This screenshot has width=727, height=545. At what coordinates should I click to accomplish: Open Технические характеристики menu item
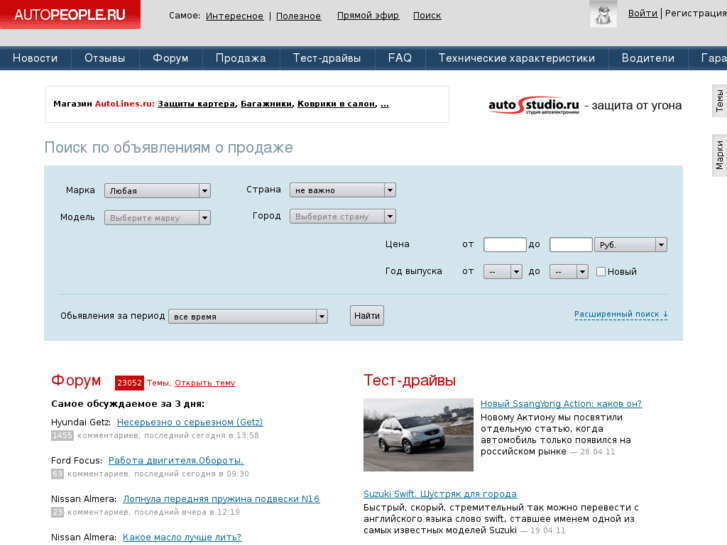coord(517,58)
